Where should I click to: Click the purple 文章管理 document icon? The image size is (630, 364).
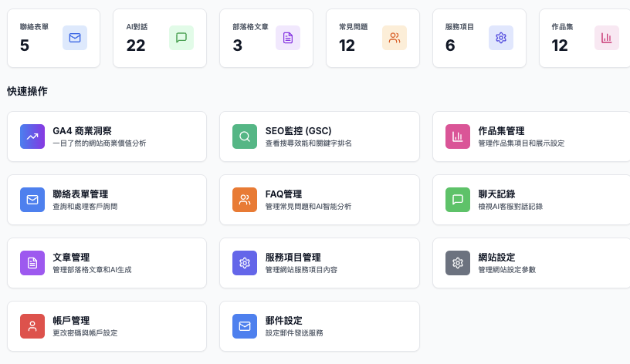pyautogui.click(x=32, y=263)
